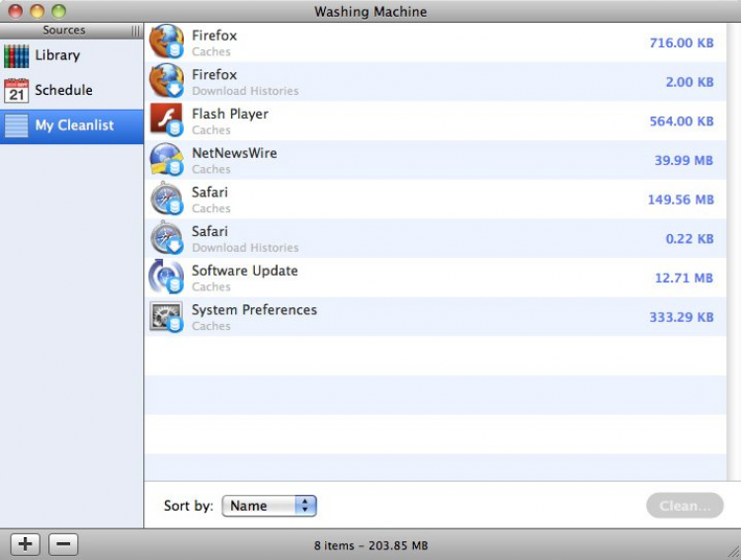Open the Schedule source

[72, 91]
